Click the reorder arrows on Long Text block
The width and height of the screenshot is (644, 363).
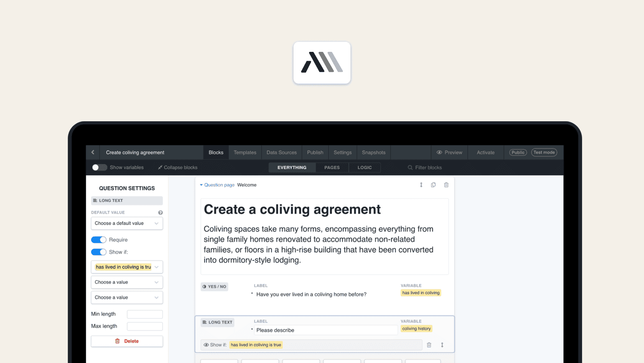click(442, 345)
